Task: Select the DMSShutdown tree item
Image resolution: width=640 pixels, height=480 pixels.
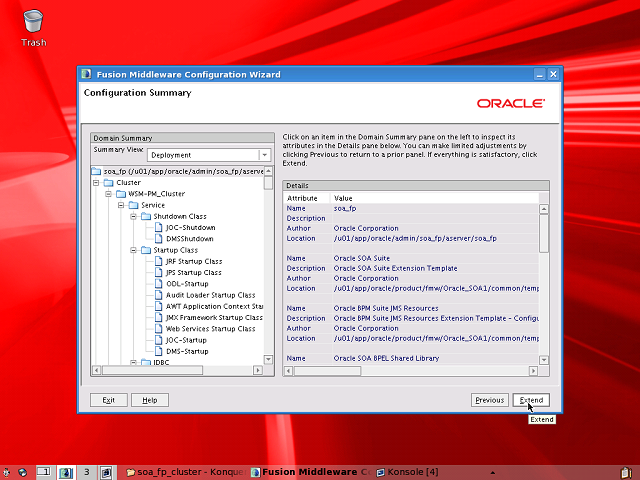Action: click(189, 238)
